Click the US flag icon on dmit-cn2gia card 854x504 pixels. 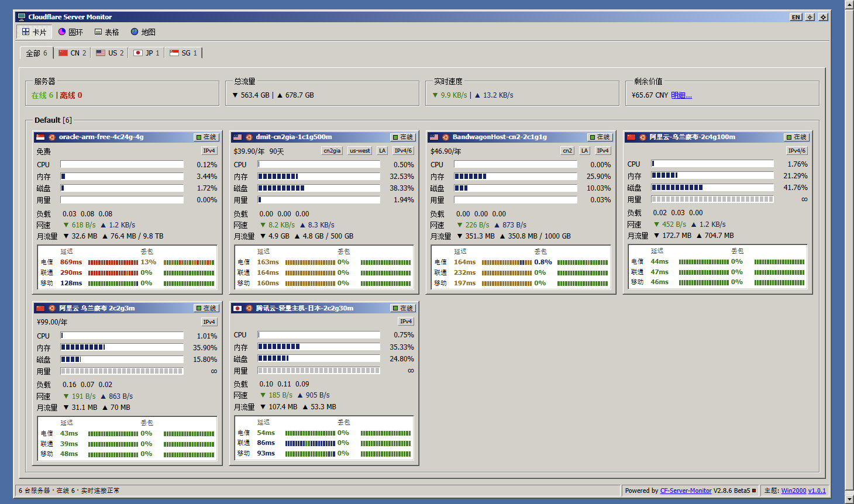237,137
